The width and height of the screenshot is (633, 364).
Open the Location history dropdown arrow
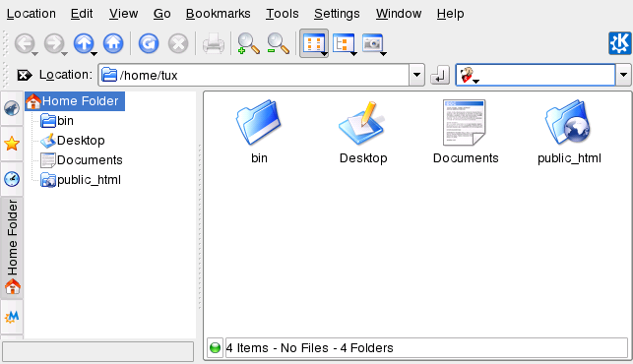tap(416, 75)
